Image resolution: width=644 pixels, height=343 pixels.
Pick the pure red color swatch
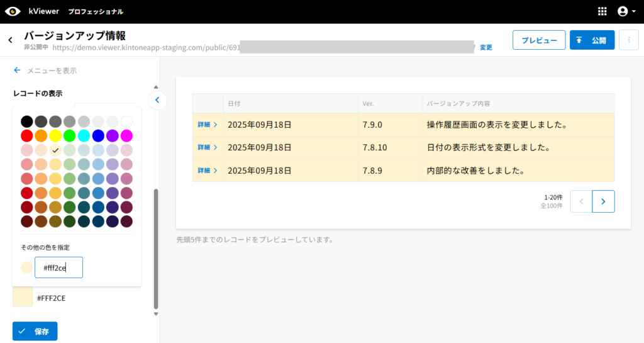(26, 135)
